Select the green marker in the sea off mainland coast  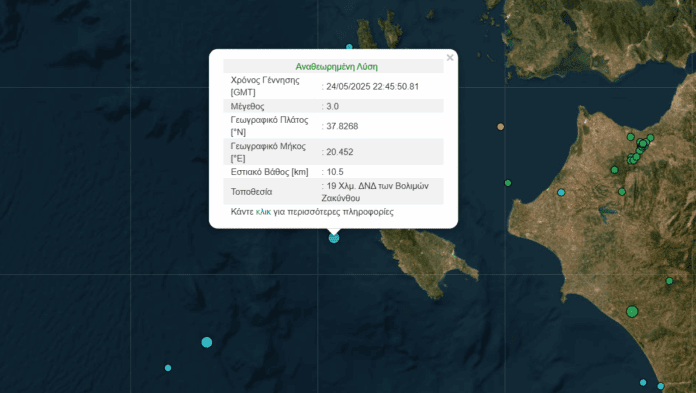pyautogui.click(x=508, y=183)
